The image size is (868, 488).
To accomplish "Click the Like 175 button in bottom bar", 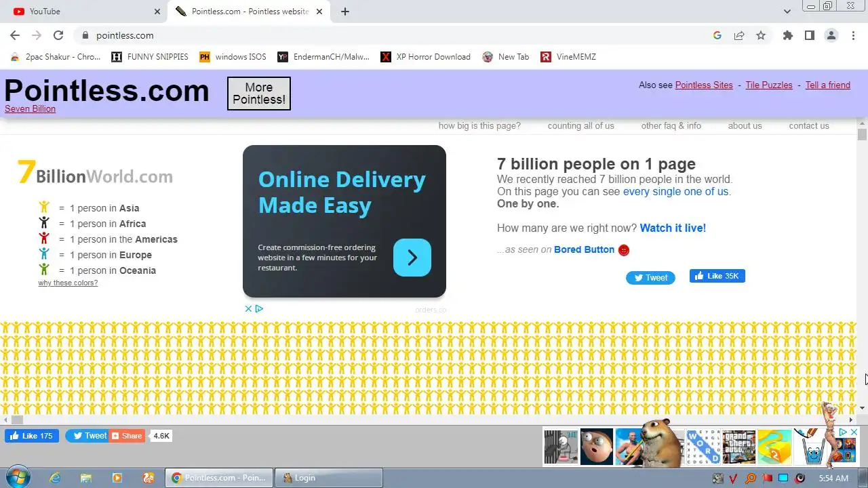I will pyautogui.click(x=32, y=436).
